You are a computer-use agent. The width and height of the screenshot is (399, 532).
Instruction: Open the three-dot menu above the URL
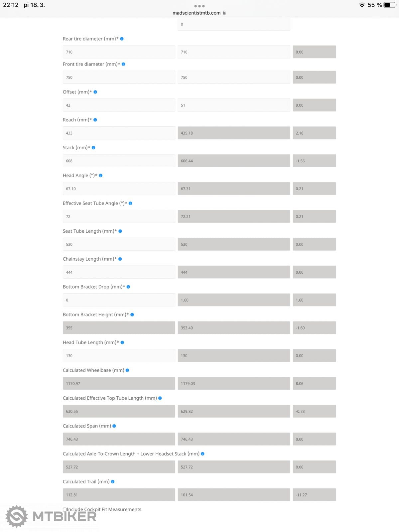click(x=199, y=6)
